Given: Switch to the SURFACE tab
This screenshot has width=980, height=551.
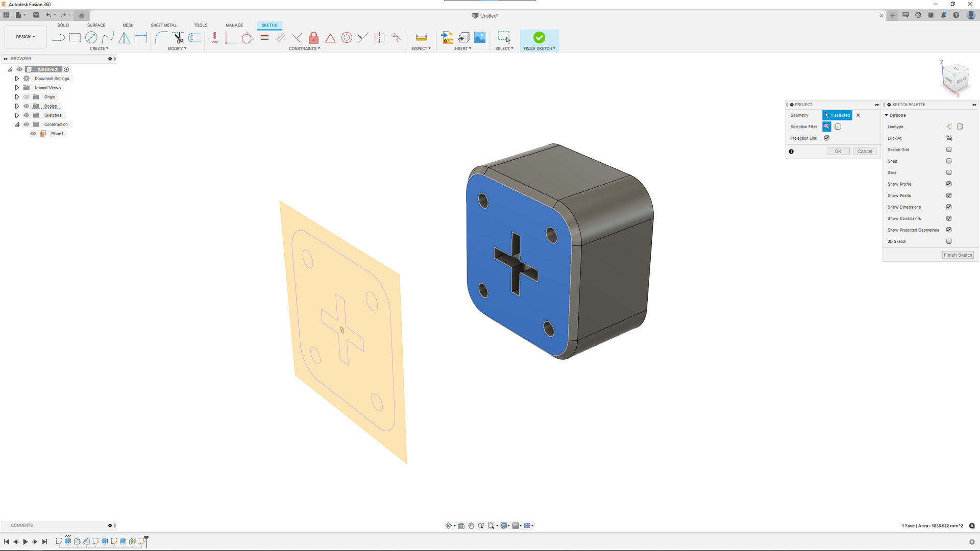Looking at the screenshot, I should 96,25.
